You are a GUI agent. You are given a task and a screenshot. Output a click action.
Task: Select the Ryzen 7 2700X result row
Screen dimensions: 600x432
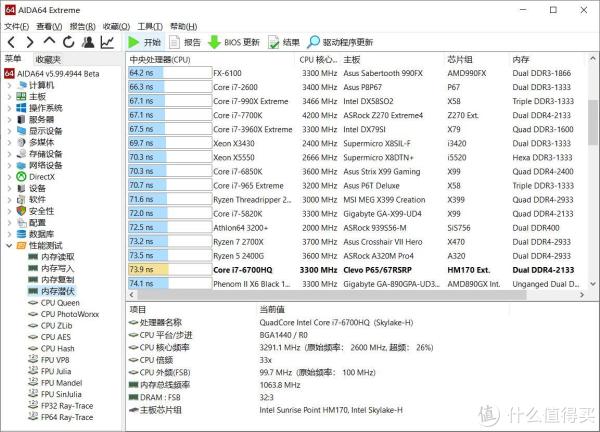(x=356, y=242)
